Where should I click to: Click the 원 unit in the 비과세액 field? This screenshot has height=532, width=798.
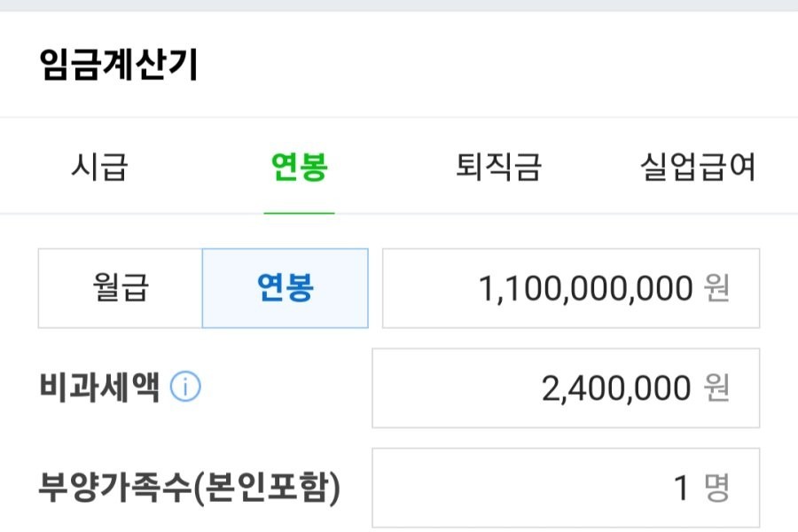click(716, 388)
